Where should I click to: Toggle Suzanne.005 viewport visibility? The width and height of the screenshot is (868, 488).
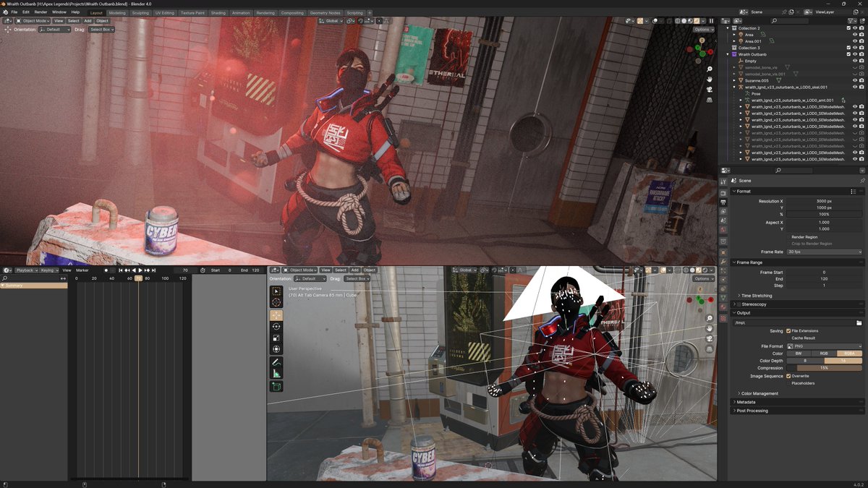855,80
